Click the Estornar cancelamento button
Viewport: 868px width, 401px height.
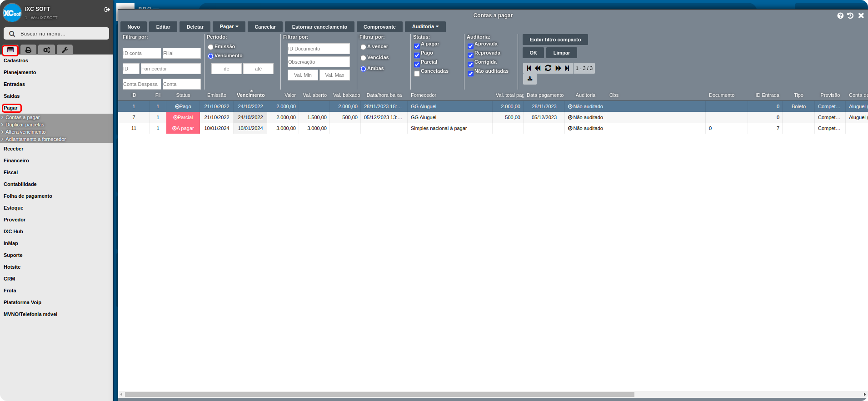(x=319, y=27)
